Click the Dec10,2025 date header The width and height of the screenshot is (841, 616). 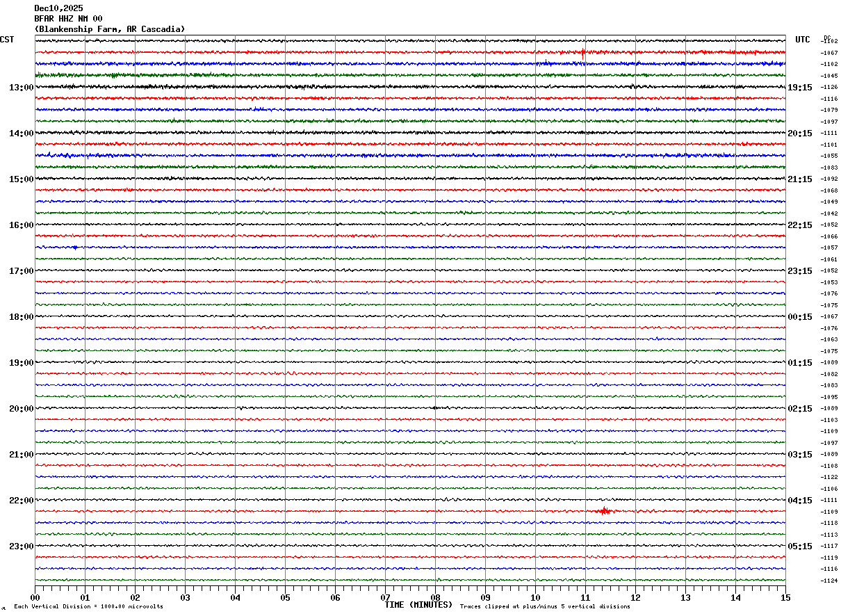click(58, 8)
